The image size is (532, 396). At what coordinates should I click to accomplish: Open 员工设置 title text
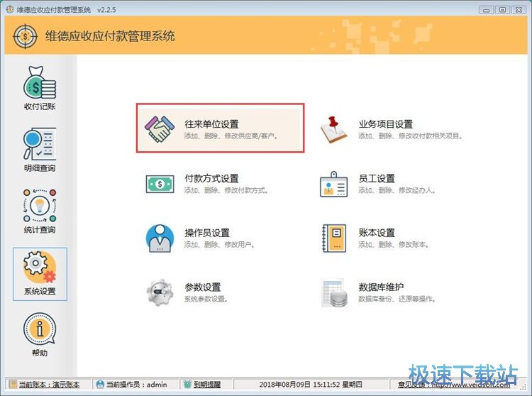pyautogui.click(x=377, y=179)
